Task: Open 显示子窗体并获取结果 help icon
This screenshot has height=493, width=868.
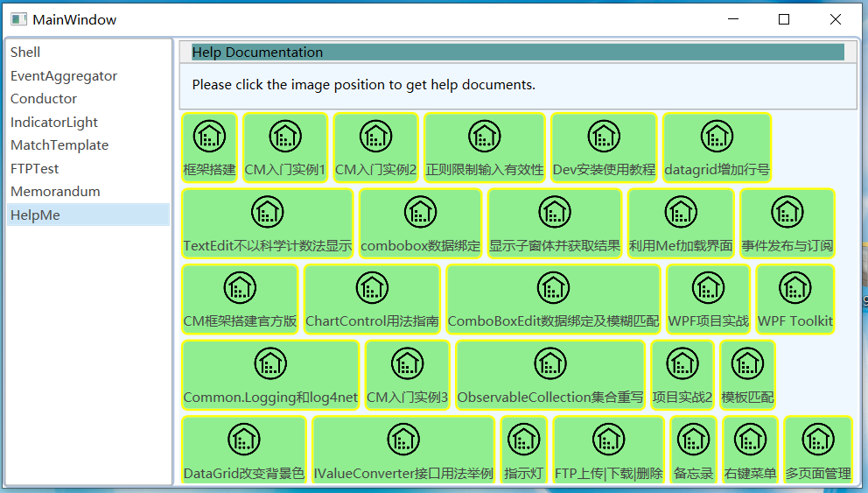Action: (555, 212)
